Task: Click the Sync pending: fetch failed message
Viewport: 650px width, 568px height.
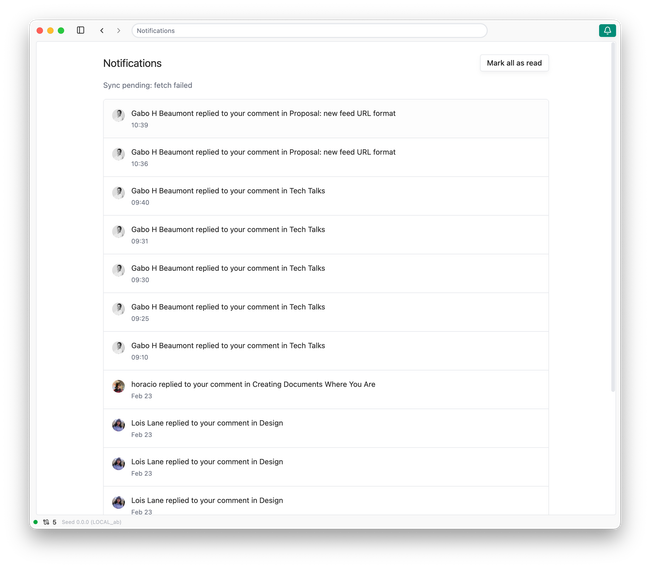Action: tap(147, 86)
